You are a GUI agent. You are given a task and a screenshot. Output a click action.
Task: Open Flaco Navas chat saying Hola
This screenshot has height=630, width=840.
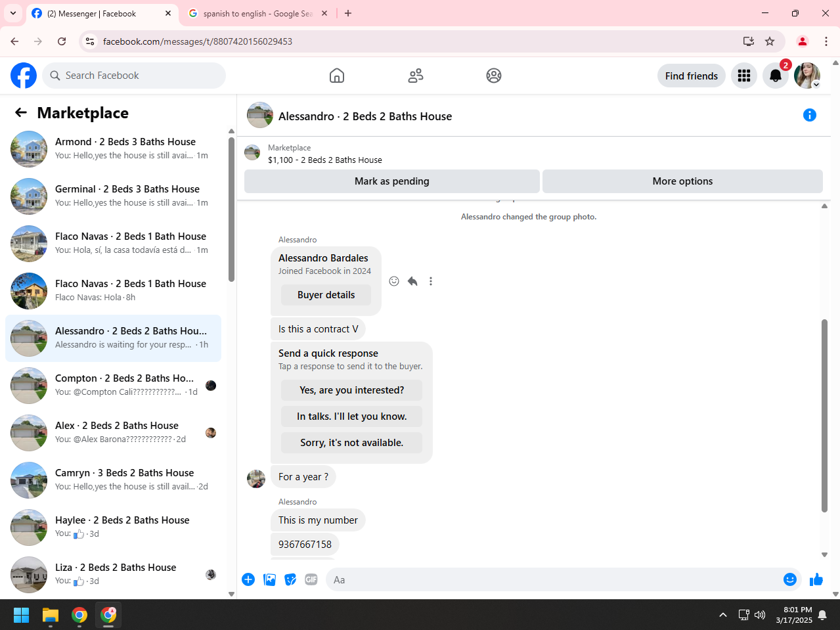pos(113,291)
